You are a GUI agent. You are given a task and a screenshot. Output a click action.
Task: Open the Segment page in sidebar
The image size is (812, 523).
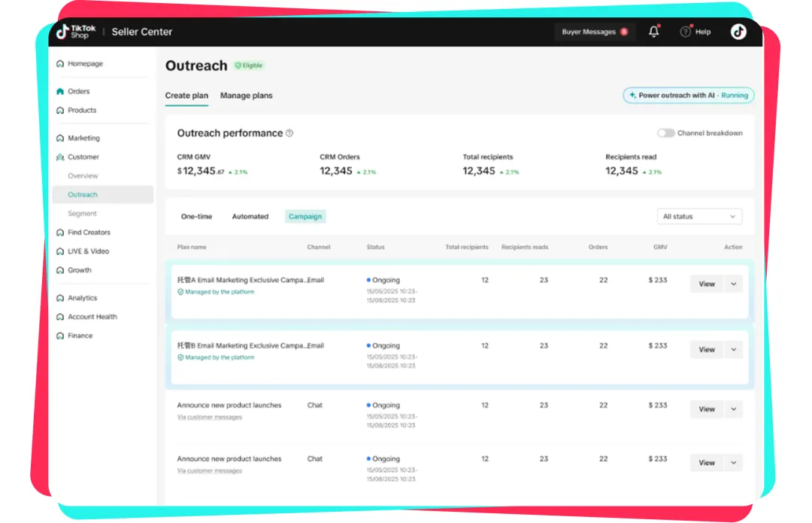[82, 214]
